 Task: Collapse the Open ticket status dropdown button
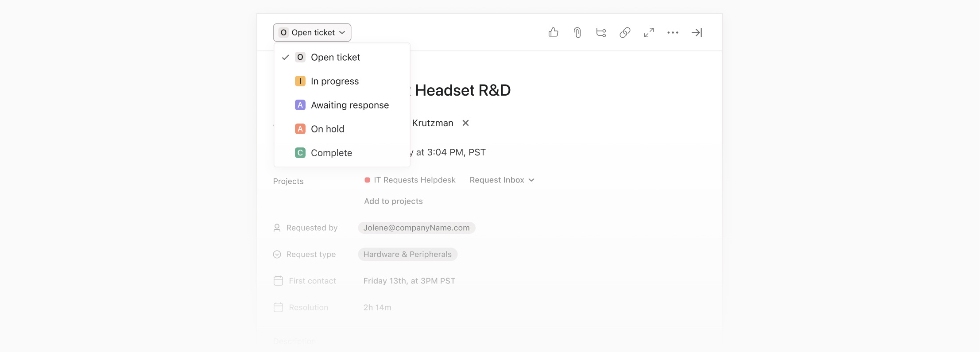312,32
